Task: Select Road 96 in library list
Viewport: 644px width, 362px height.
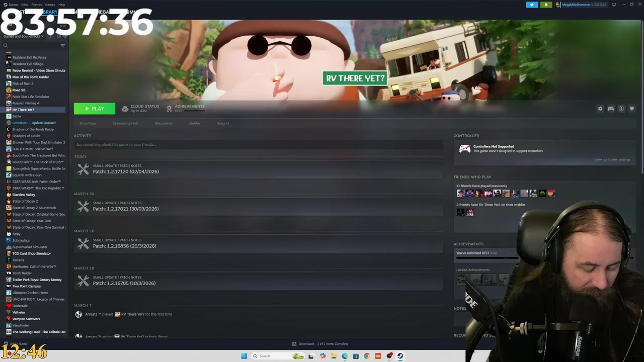Action: click(19, 90)
